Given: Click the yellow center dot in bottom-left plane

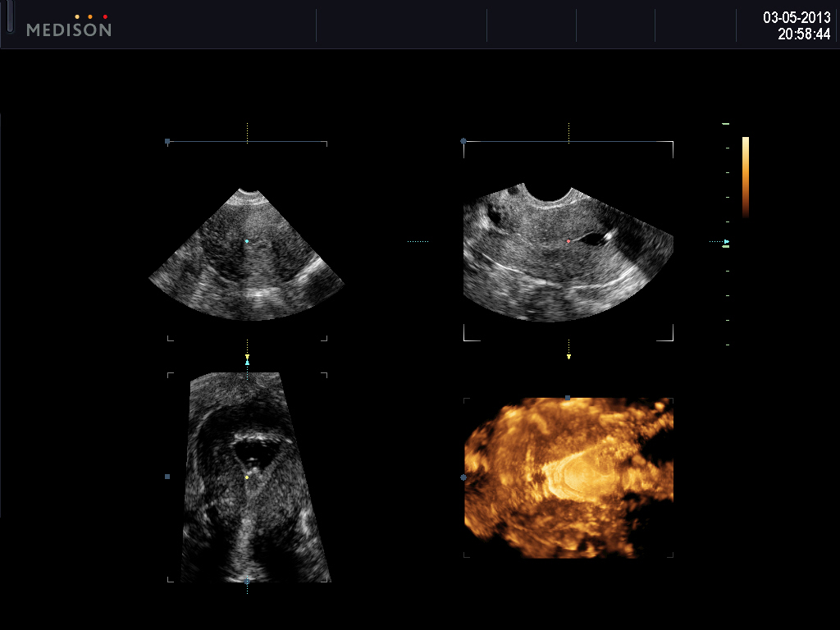Looking at the screenshot, I should 247,477.
